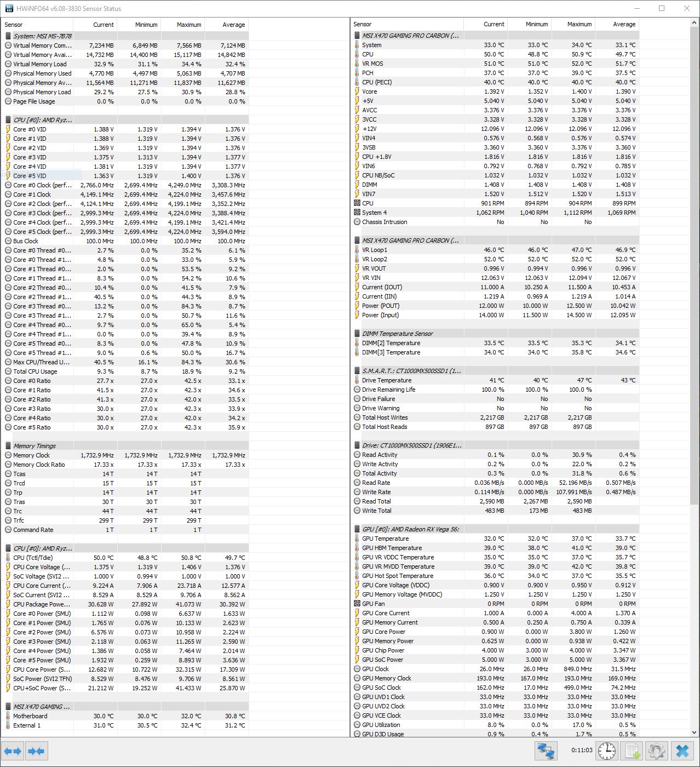Open the remote network monitoring icon
Viewport: 700px width, 767px height.
click(x=546, y=751)
